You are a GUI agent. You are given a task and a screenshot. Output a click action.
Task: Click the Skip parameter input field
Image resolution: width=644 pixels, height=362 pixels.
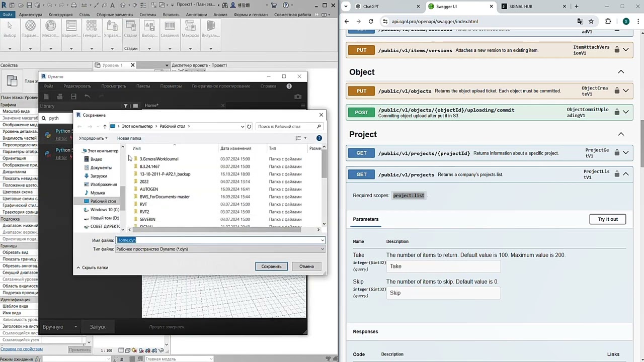pyautogui.click(x=443, y=293)
